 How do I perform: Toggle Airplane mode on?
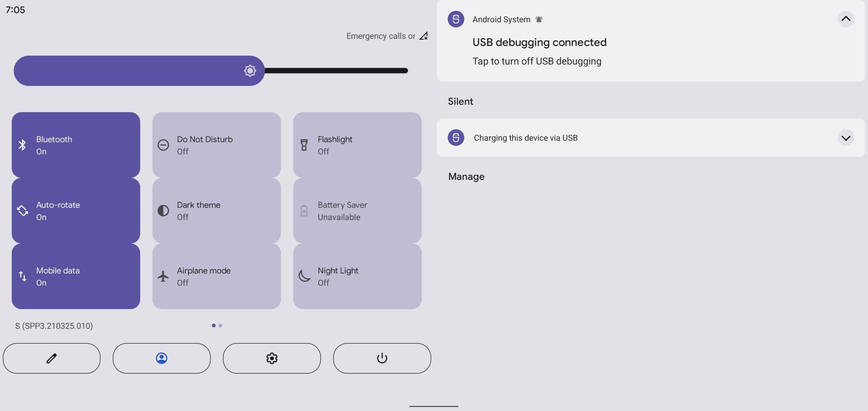[x=217, y=276]
